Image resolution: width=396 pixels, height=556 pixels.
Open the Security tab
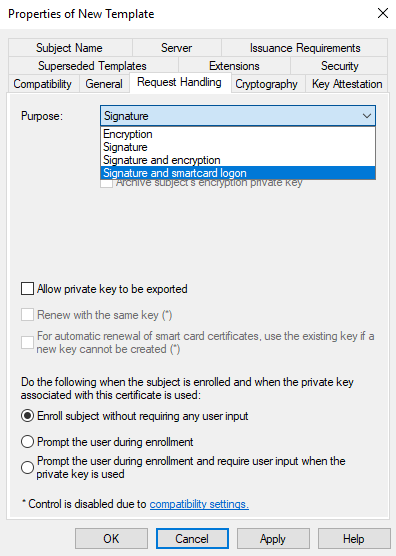(339, 66)
